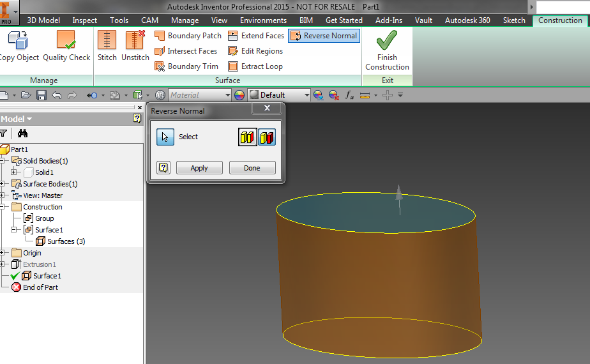
Task: Open help in Reverse Normal dialog
Action: (163, 167)
